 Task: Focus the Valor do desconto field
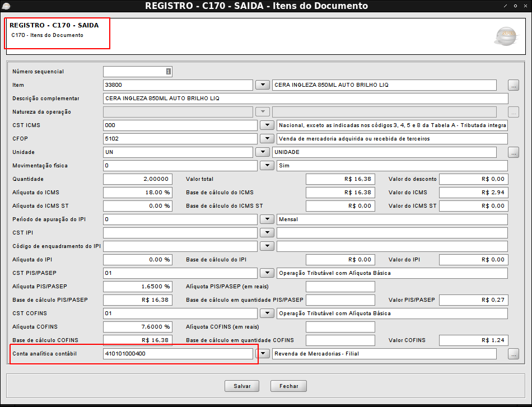474,179
